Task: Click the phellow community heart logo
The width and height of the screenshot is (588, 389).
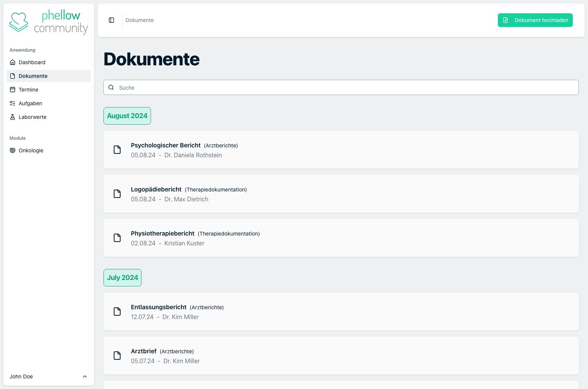Action: 19,22
